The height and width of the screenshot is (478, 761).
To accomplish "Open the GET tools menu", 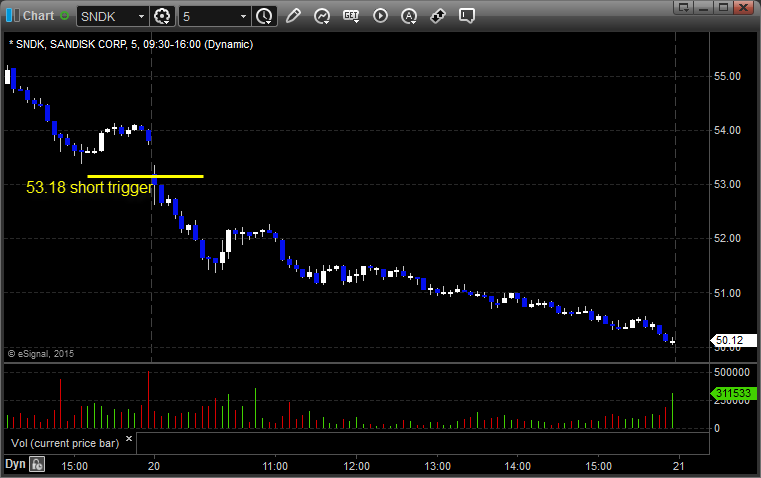I will (x=351, y=16).
